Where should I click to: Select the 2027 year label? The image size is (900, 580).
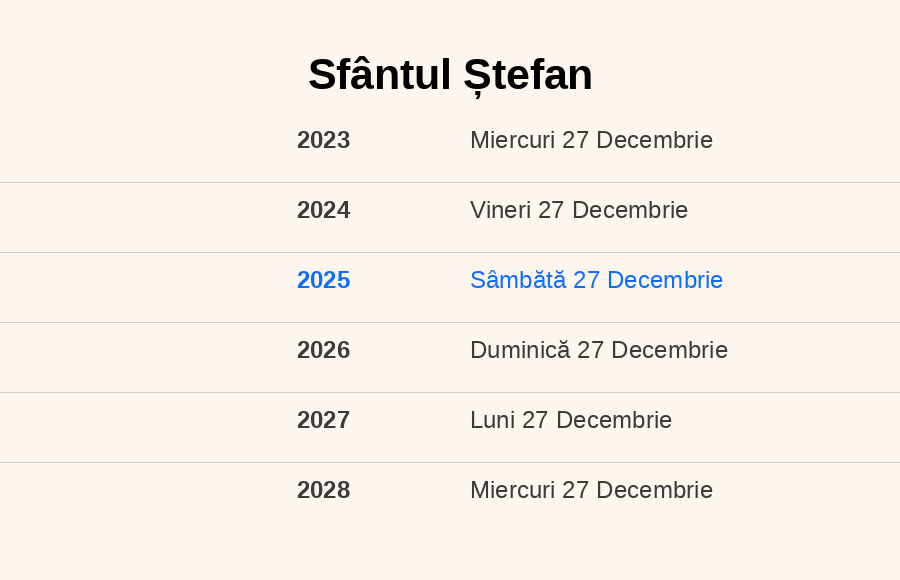[323, 420]
